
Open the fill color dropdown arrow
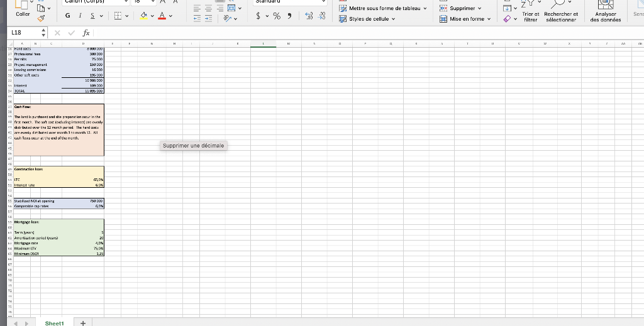pyautogui.click(x=152, y=16)
